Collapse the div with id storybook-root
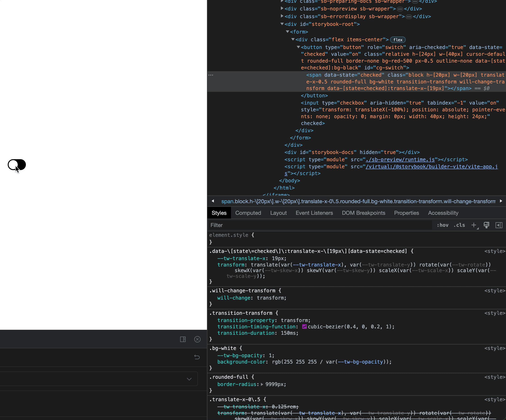 282,24
